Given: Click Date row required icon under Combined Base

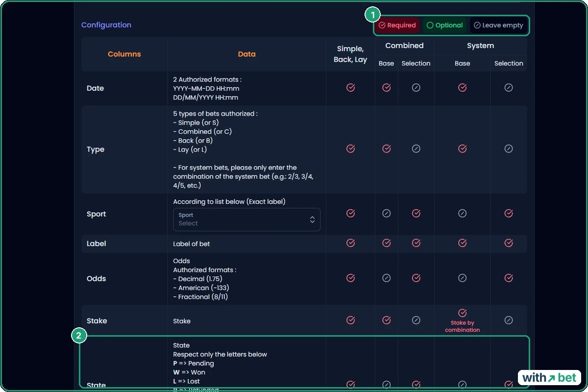Looking at the screenshot, I should tap(386, 88).
